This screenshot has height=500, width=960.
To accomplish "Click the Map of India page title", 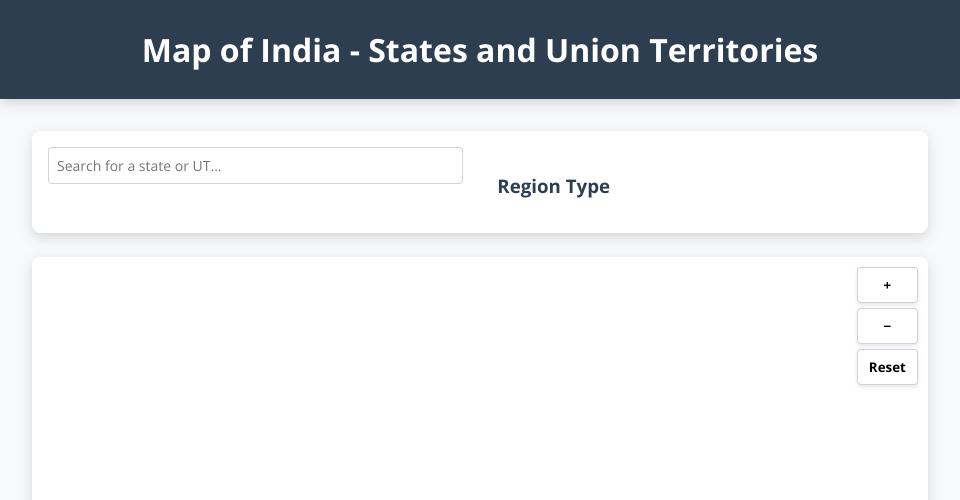I will 480,50.
